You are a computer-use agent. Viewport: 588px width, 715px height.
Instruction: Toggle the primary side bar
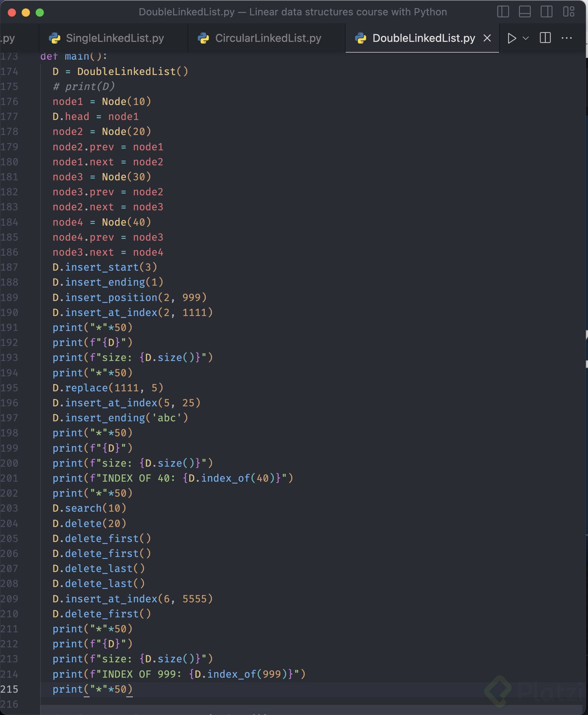[x=503, y=12]
